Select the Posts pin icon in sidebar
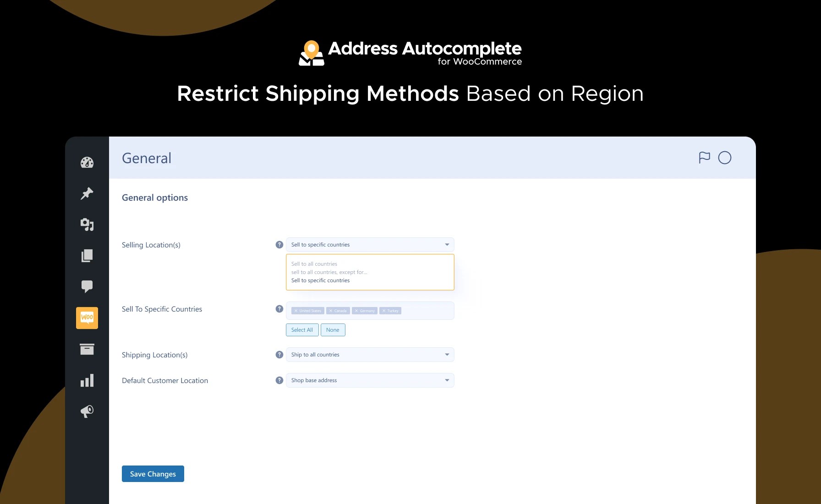 pos(87,193)
